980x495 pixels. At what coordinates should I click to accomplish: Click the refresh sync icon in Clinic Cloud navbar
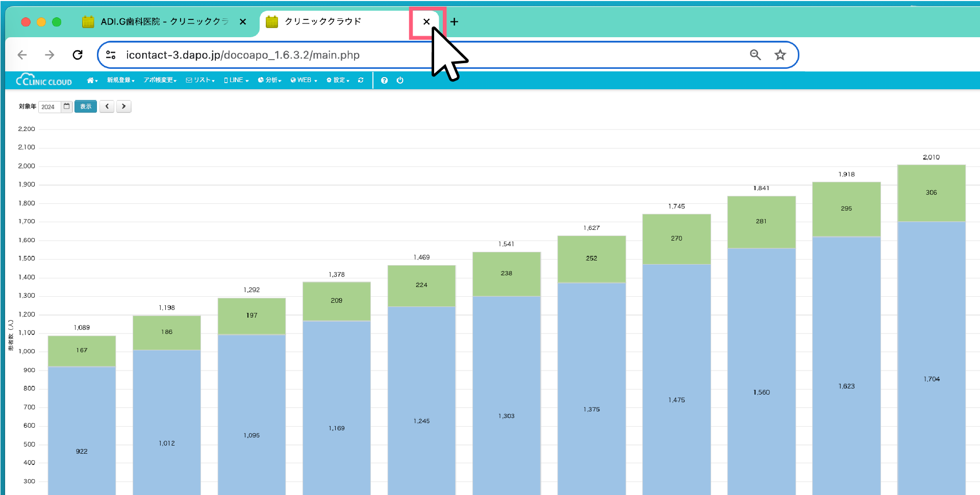(x=361, y=81)
